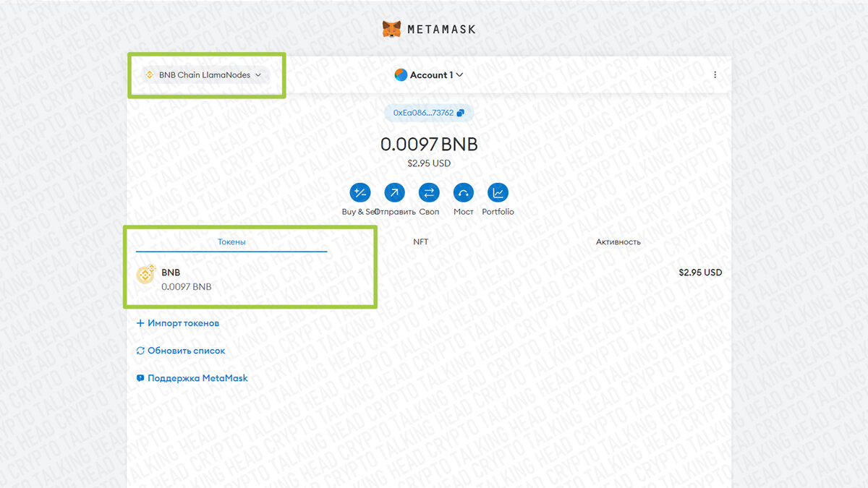Click the BNB token icon in the list
Image resolution: width=868 pixels, height=488 pixels.
point(147,275)
